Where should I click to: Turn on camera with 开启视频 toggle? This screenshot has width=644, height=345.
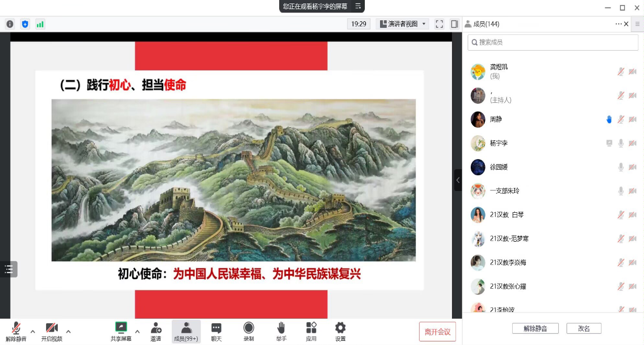pos(52,332)
